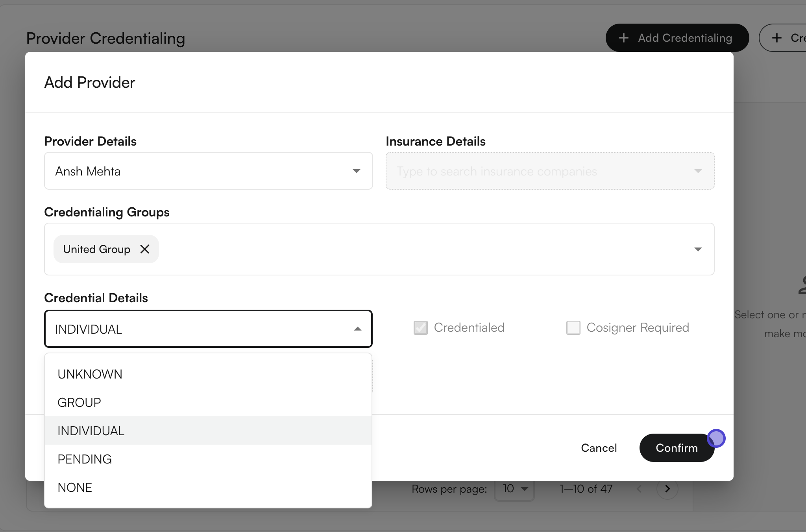Image resolution: width=806 pixels, height=532 pixels.
Task: Go to next page of results
Action: tap(667, 489)
